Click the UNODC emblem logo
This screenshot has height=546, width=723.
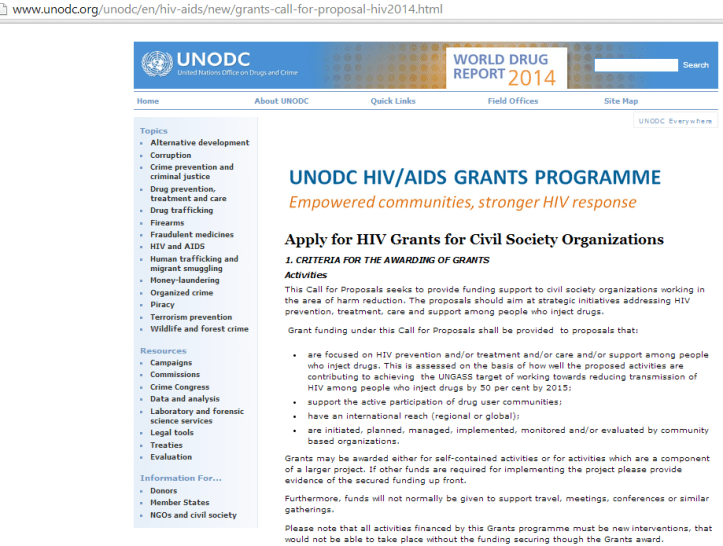(x=157, y=64)
